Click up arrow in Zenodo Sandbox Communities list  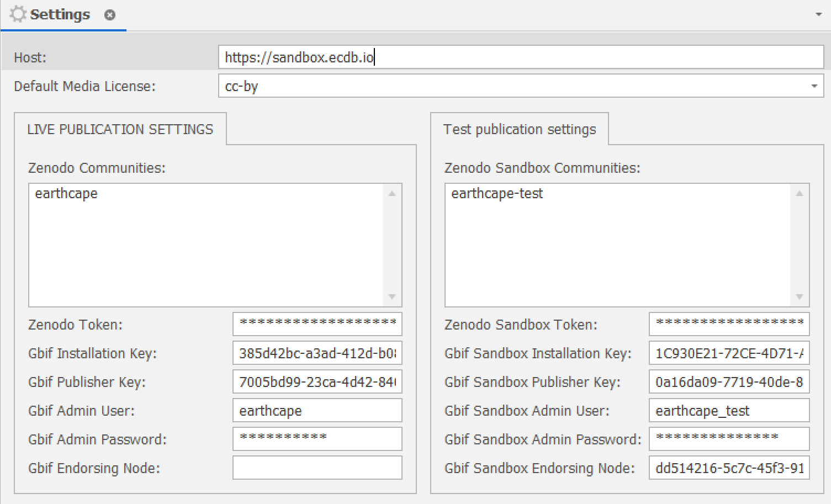[x=800, y=194]
